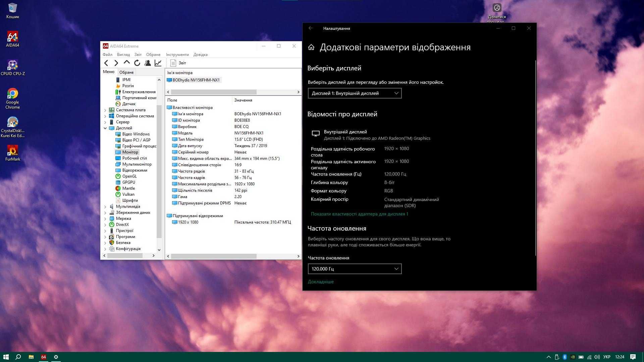
Task: Select OpenGL in the AIDA64 tree
Action: tap(129, 176)
